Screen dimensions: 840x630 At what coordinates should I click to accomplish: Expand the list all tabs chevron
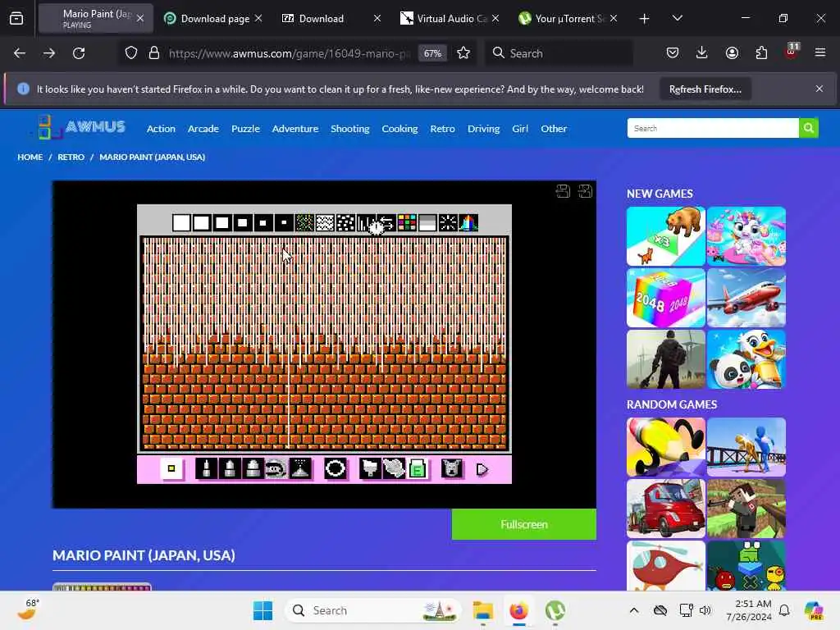click(677, 18)
